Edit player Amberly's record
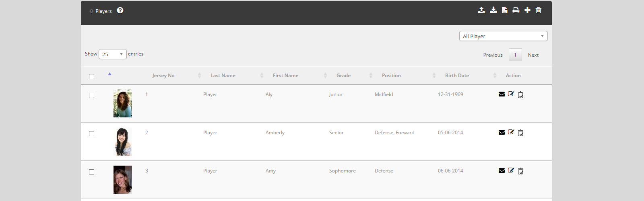Viewport: 644px width, 201px height. [x=511, y=132]
